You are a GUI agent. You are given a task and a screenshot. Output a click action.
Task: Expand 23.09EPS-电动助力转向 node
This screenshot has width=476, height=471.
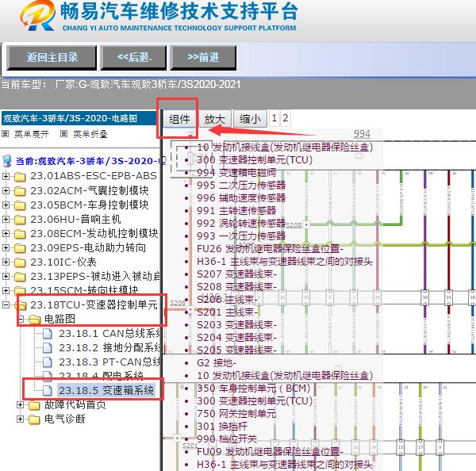(x=6, y=247)
